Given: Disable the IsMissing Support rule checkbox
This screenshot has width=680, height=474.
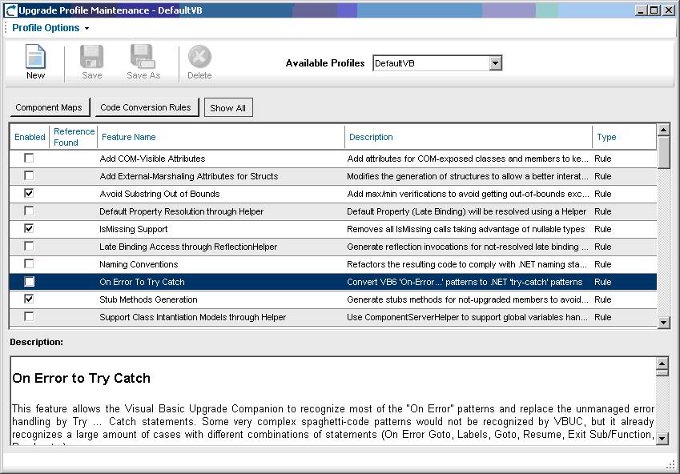Looking at the screenshot, I should click(x=29, y=229).
